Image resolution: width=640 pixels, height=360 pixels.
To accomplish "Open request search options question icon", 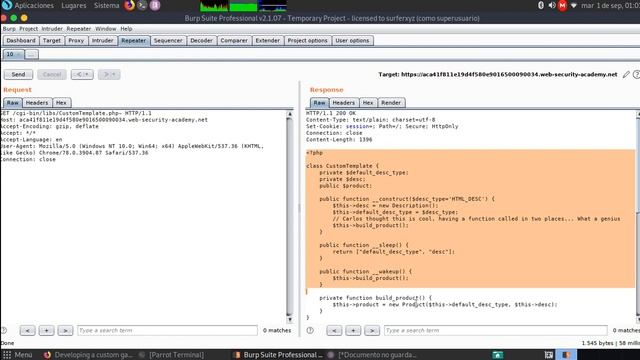I will tap(4, 330).
